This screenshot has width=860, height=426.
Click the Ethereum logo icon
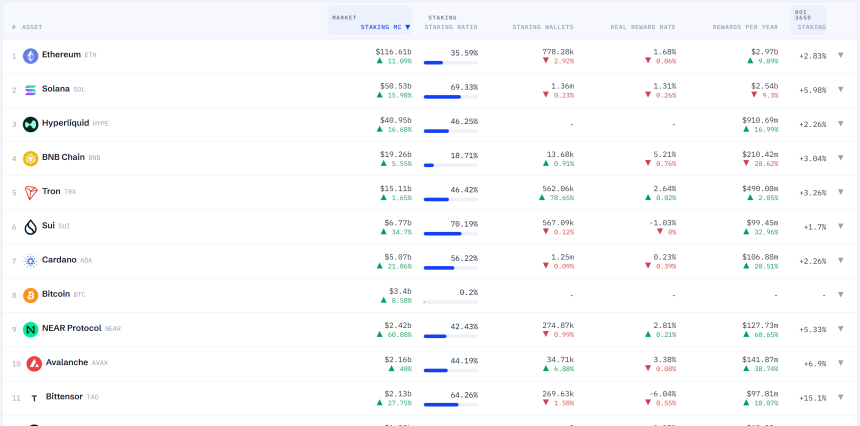pyautogui.click(x=30, y=56)
